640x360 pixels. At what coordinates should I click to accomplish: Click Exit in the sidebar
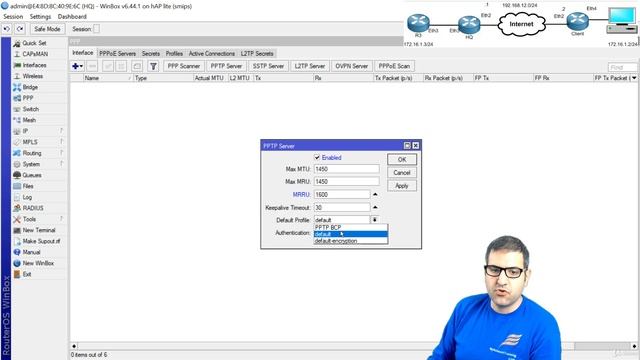click(27, 274)
